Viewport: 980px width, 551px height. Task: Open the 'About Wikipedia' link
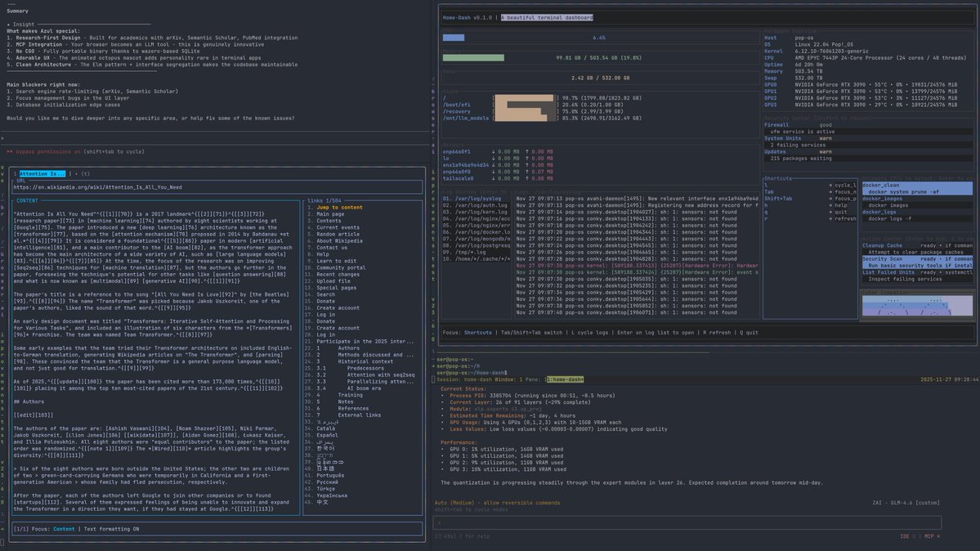pos(339,241)
